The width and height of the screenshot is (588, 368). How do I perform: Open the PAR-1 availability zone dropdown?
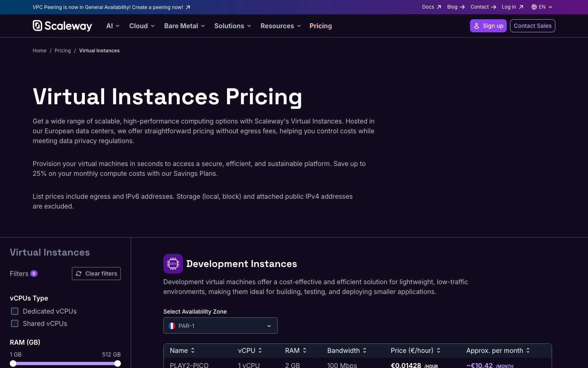pyautogui.click(x=220, y=325)
